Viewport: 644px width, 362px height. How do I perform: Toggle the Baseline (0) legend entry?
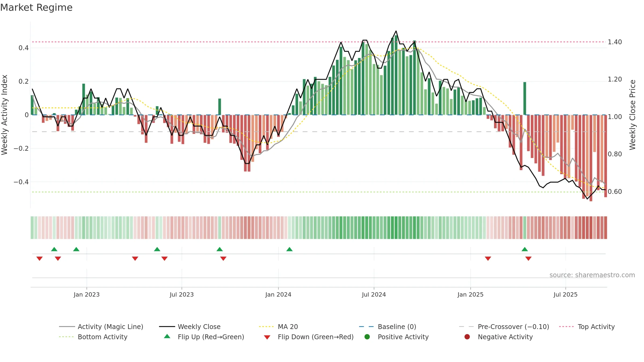[387, 327]
